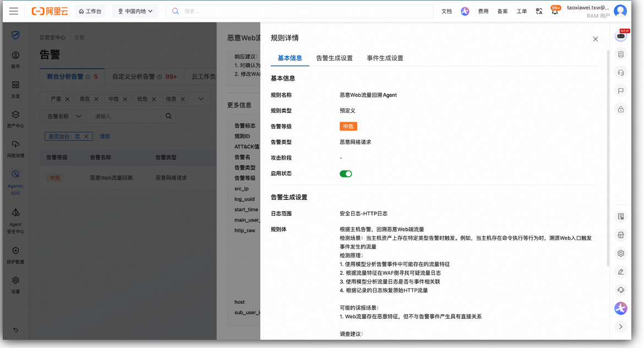Switch to the 事件生成设置 tab
The image size is (644, 348).
click(x=385, y=58)
